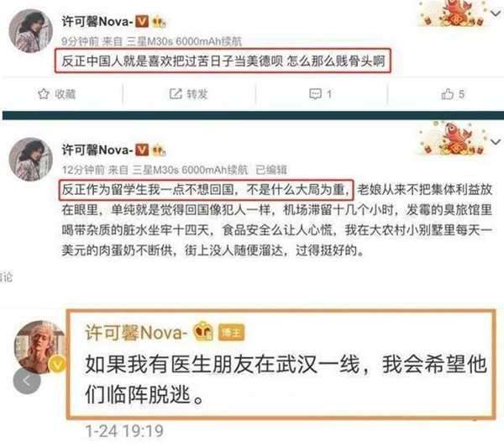Go back using gray left-arrow button
Viewport: 504px width, 448px height.
pos(27,381)
